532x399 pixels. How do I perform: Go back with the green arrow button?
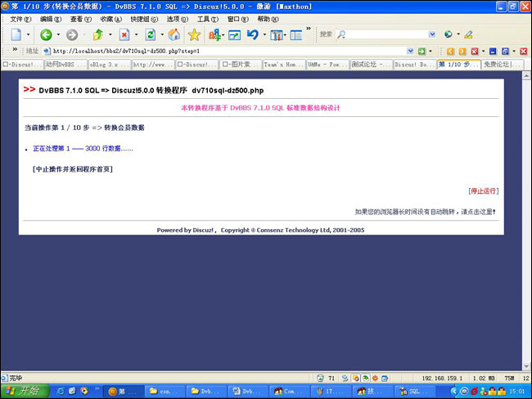(x=46, y=34)
